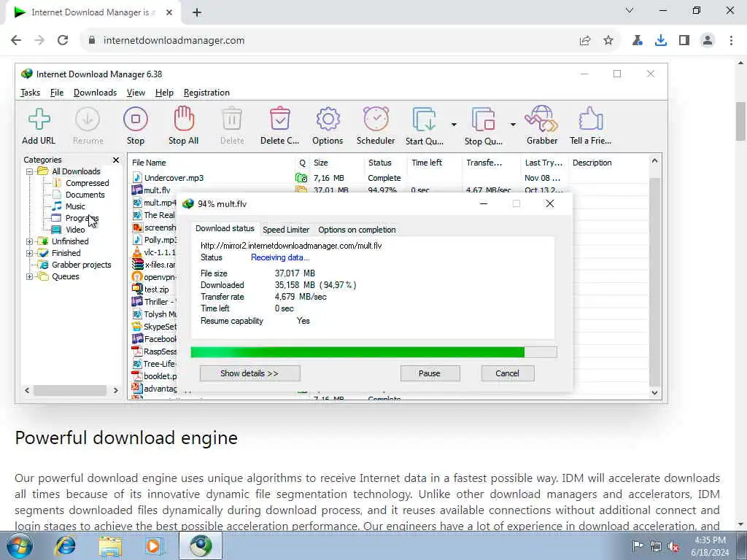Open the Help menu
Screen dimensions: 747x560
(x=164, y=93)
